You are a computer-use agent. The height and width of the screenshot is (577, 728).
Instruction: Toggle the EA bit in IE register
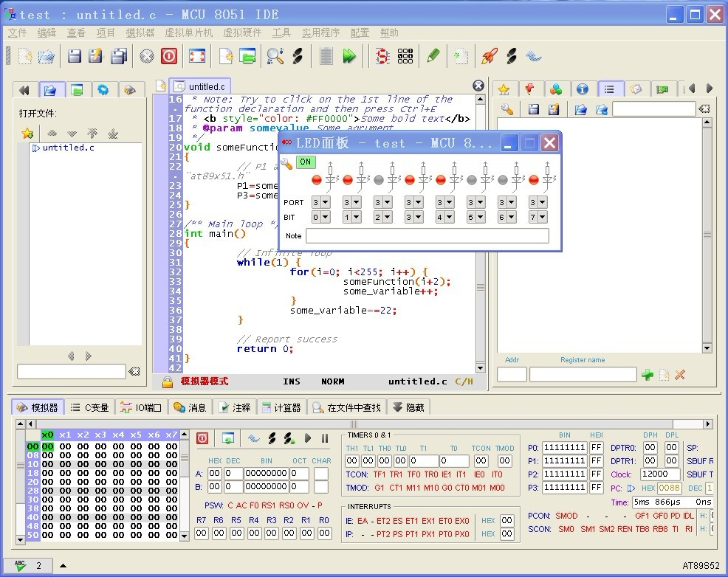coord(362,521)
